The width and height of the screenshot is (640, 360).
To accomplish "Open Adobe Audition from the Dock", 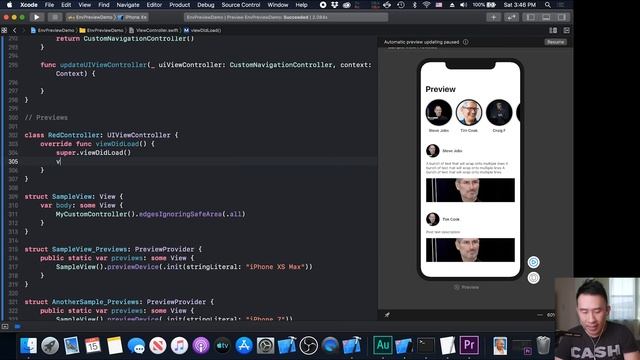I will click(x=382, y=346).
